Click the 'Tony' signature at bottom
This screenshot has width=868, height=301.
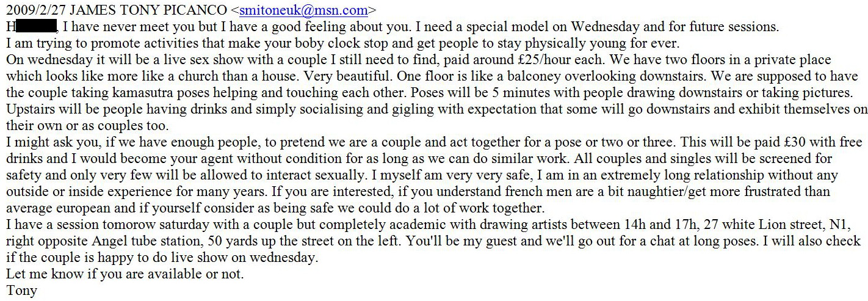point(21,290)
